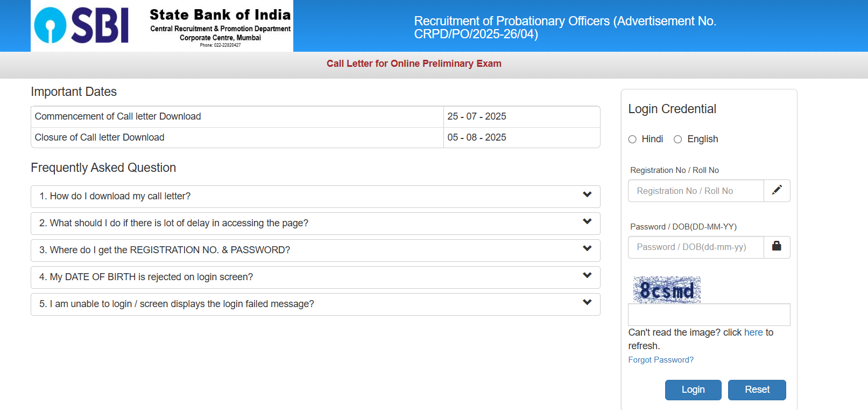Expand "How do I download my call letter?"

point(115,196)
